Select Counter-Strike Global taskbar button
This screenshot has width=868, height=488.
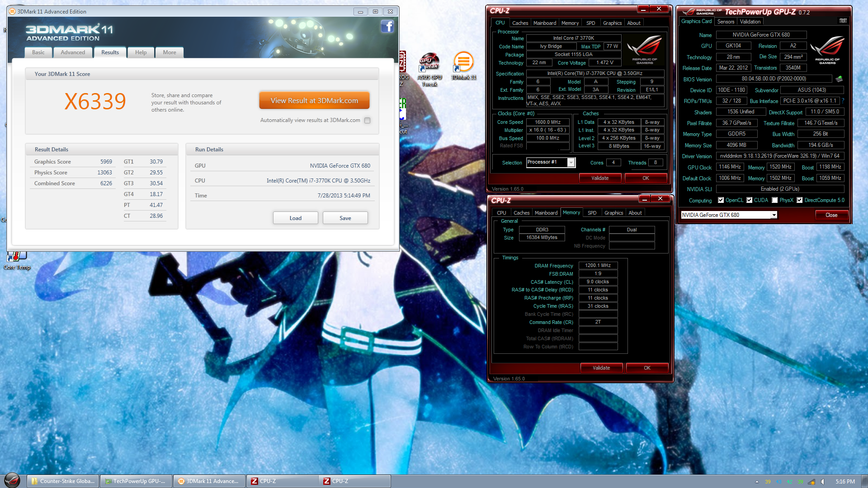63,481
